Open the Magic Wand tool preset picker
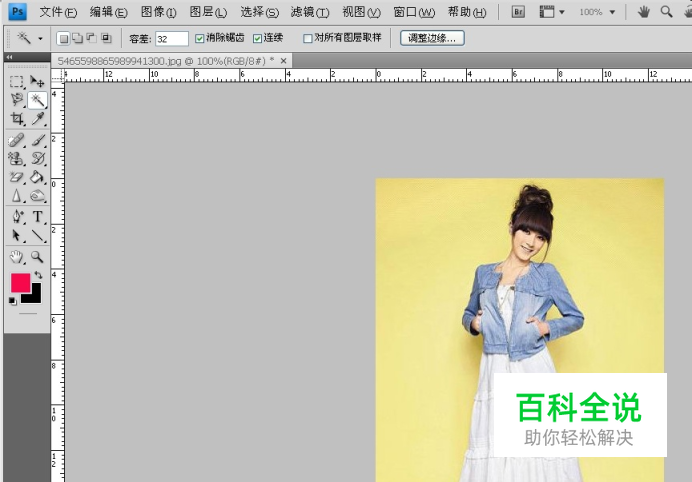 click(30, 38)
